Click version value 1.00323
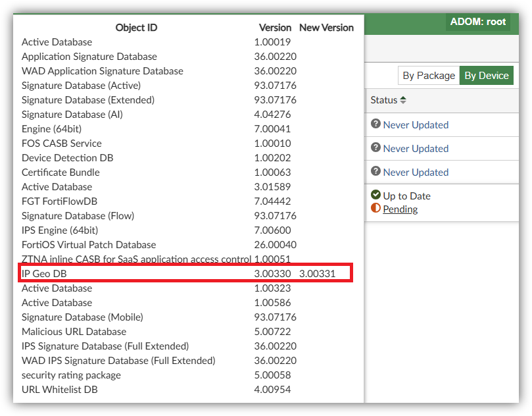 click(272, 288)
